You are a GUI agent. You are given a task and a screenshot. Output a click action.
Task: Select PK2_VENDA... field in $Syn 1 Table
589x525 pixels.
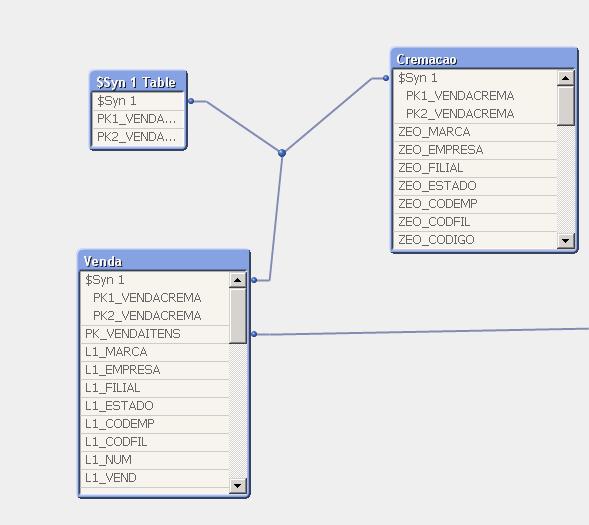coord(138,137)
